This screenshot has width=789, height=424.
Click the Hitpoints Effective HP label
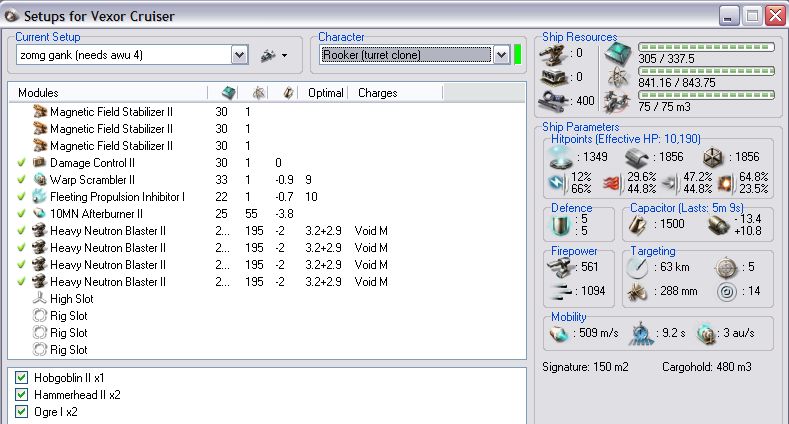[625, 139]
